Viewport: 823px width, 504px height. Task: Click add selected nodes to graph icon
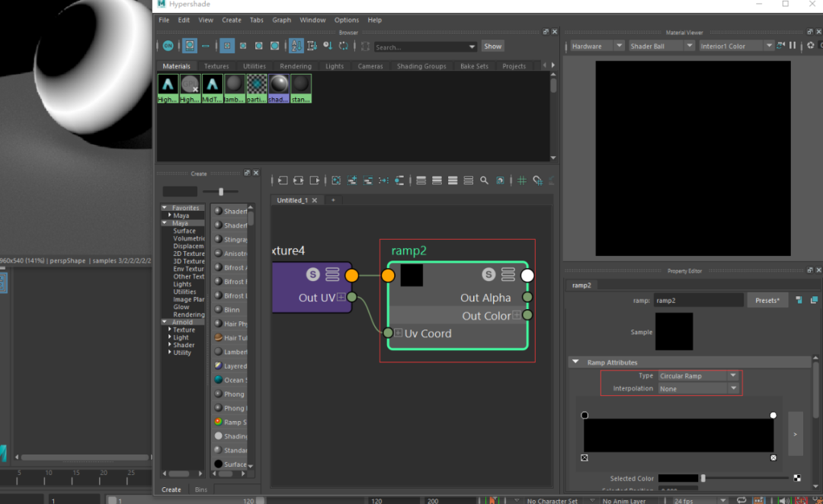(x=352, y=180)
